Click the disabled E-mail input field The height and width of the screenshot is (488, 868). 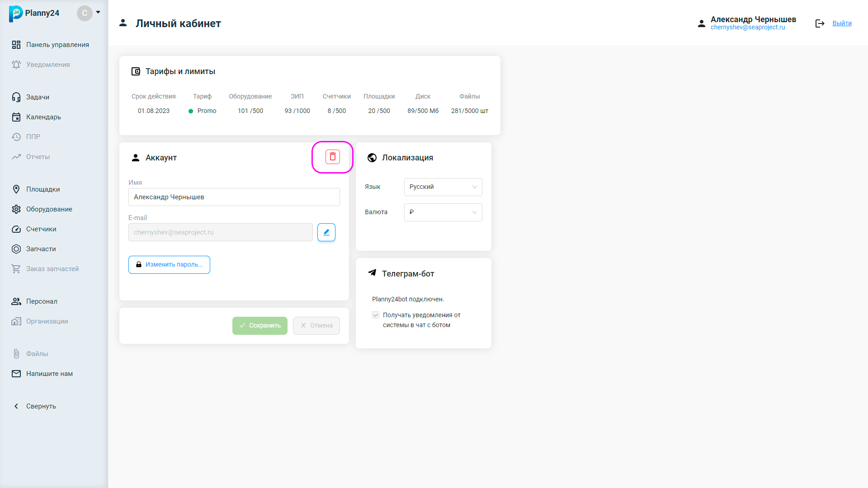(x=221, y=232)
